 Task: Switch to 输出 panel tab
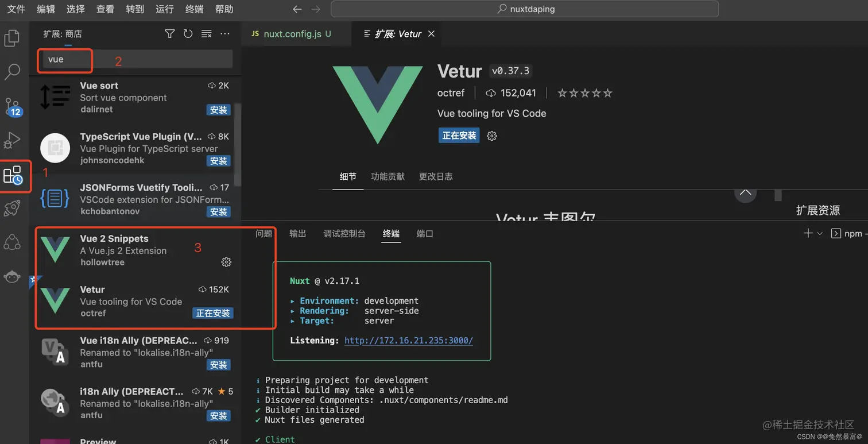click(x=297, y=234)
